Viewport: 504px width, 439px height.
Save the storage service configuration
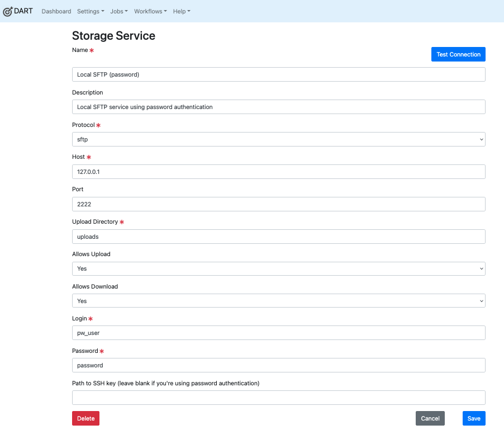[473, 418]
